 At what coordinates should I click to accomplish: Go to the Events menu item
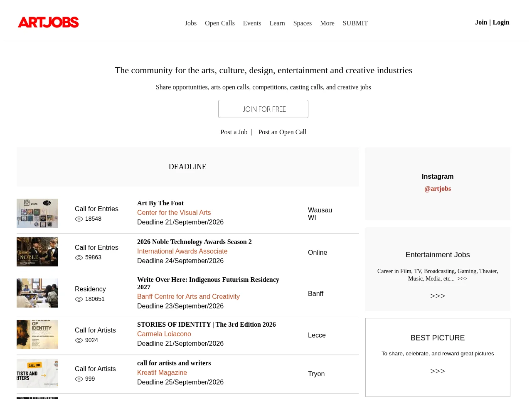click(252, 23)
